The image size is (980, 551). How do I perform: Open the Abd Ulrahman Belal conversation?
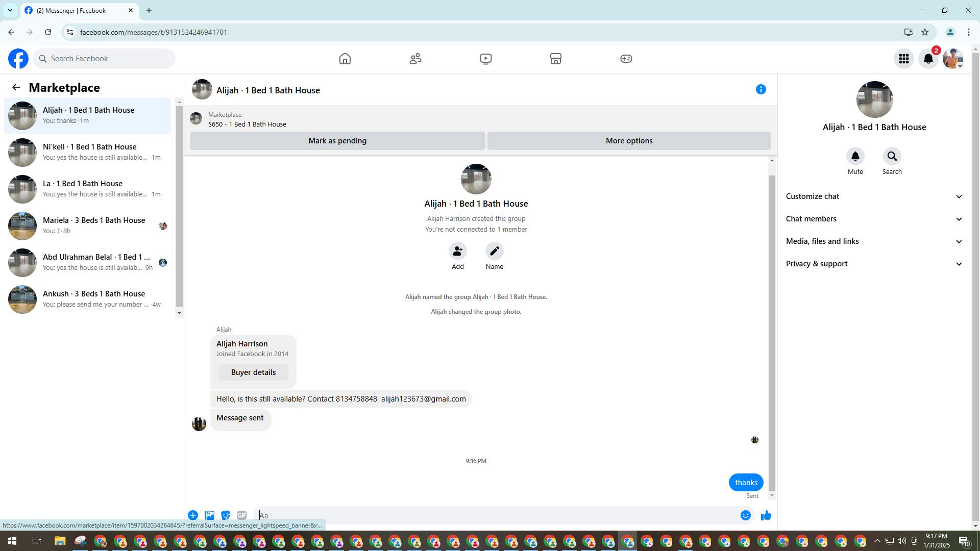pyautogui.click(x=88, y=263)
